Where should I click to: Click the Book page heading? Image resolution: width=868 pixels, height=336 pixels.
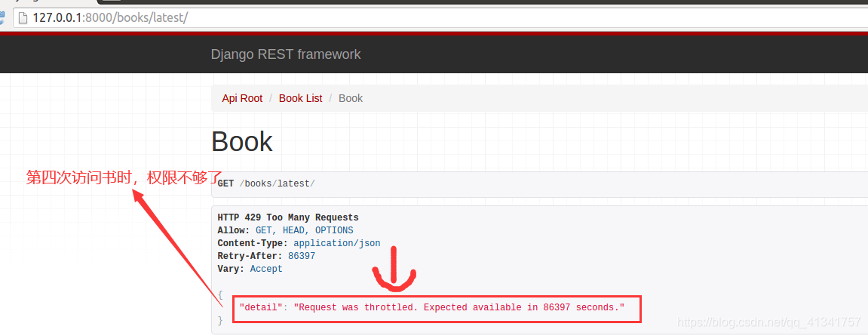[242, 141]
